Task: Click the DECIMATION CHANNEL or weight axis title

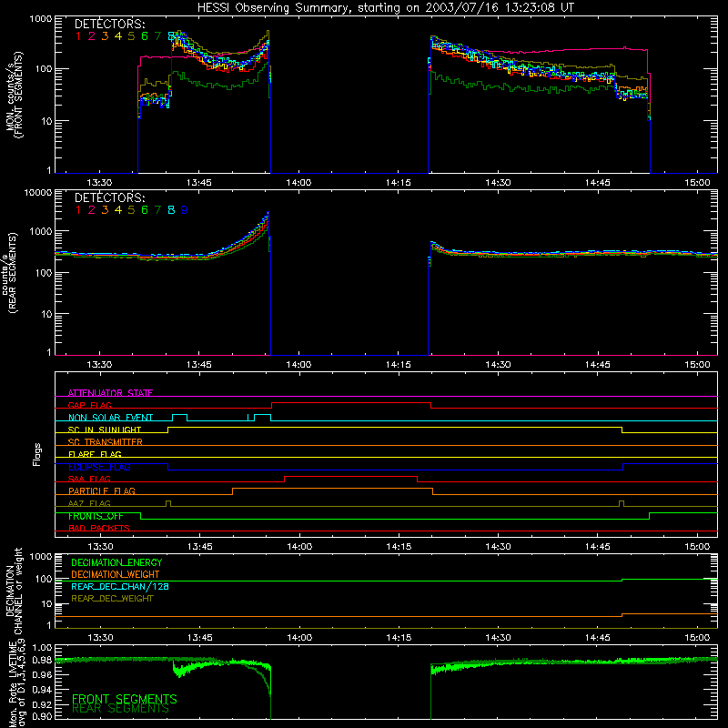Action: point(14,591)
